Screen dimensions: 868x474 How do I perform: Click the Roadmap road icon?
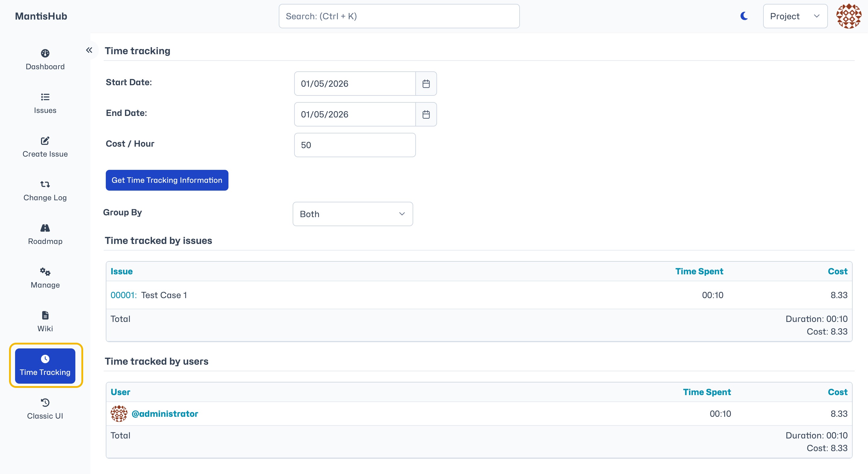pyautogui.click(x=45, y=228)
